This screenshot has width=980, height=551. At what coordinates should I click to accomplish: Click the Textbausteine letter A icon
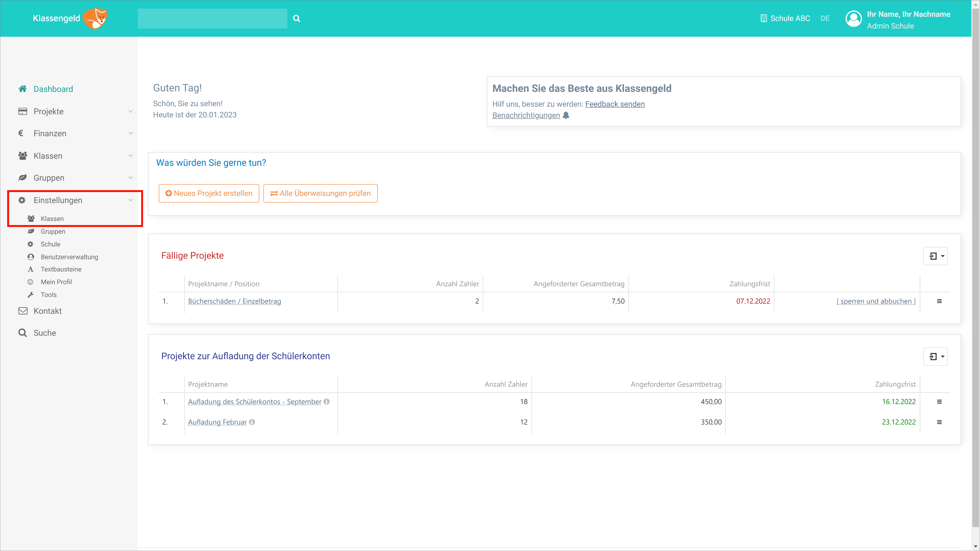click(30, 269)
